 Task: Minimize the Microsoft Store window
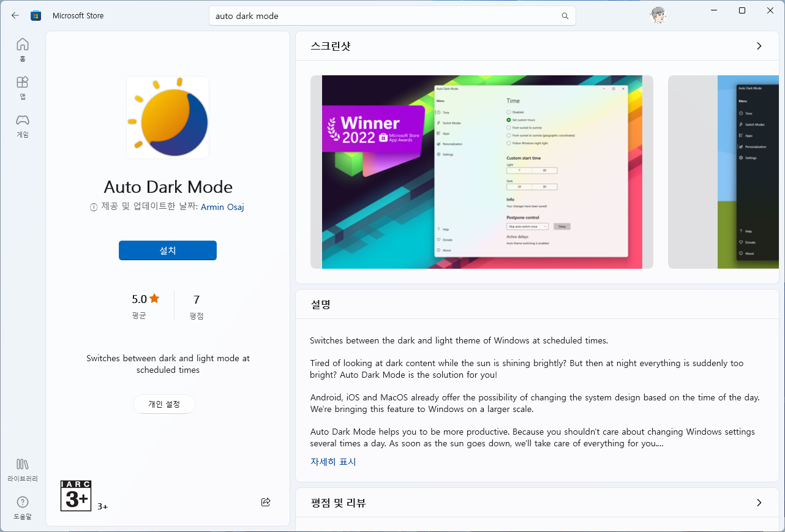714,10
